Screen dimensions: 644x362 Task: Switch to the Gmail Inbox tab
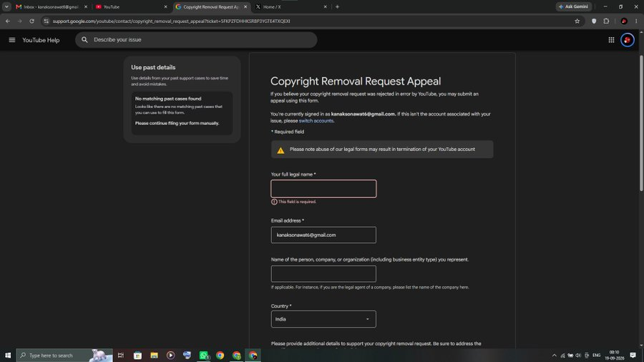pos(51,6)
